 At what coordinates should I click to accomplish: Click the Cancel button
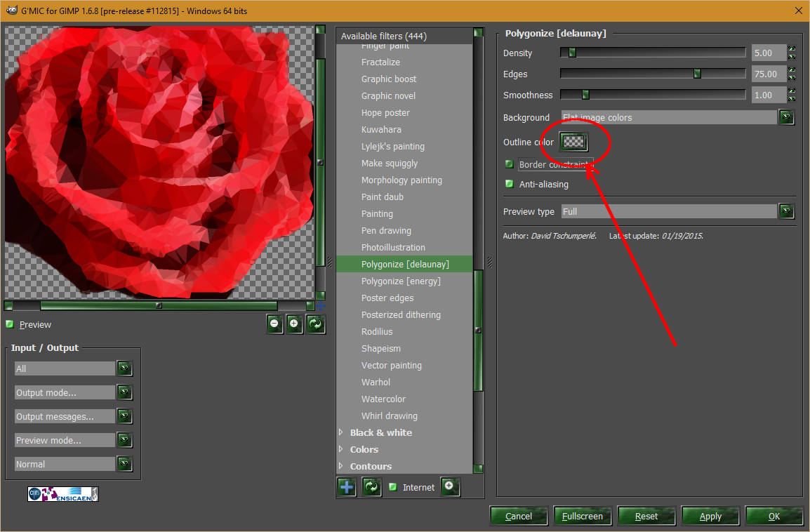pyautogui.click(x=519, y=516)
